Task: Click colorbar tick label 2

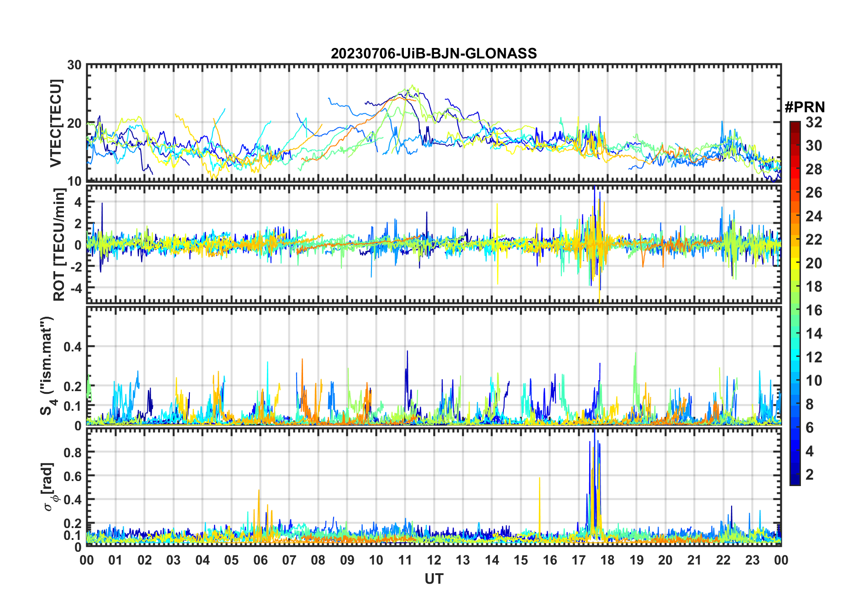Action: 810,475
